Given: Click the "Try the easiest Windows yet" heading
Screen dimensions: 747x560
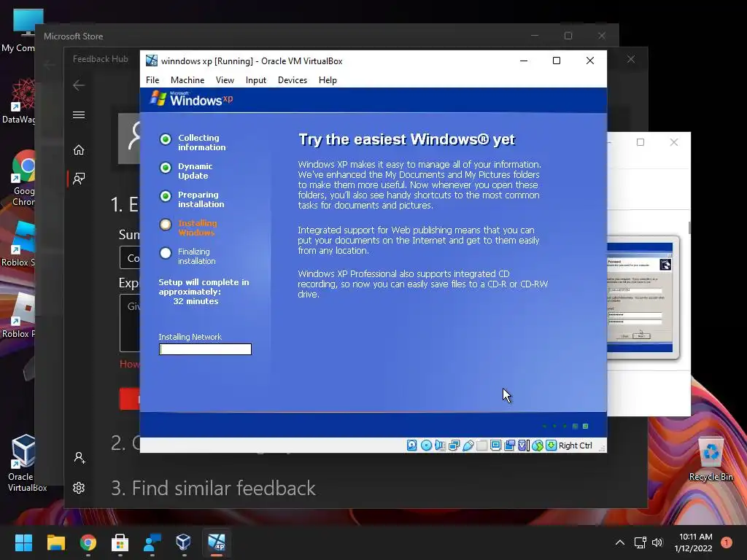Looking at the screenshot, I should (406, 139).
